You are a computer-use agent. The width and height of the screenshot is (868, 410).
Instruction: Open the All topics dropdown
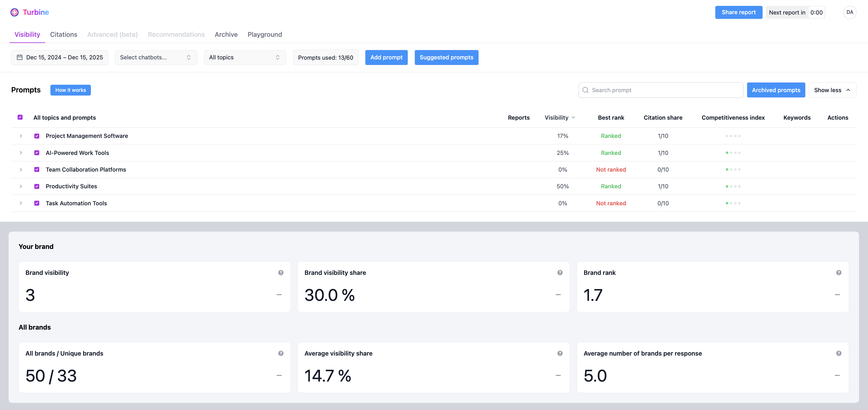[245, 57]
